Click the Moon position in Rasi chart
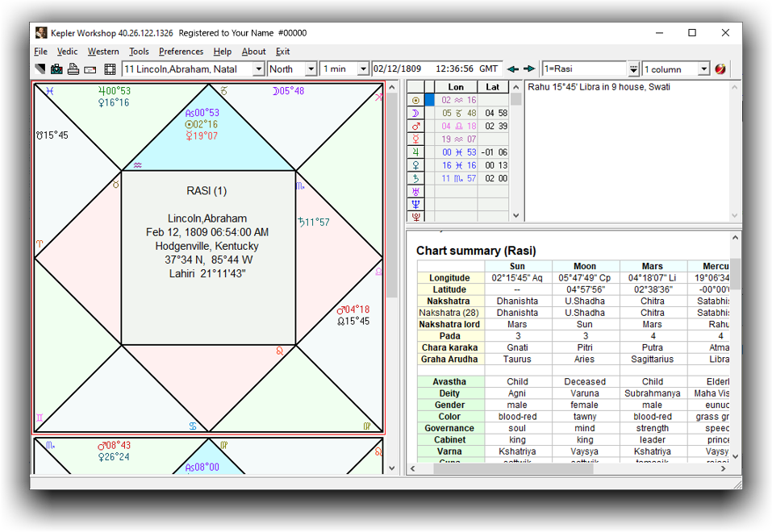This screenshot has height=532, width=772. pyautogui.click(x=289, y=91)
